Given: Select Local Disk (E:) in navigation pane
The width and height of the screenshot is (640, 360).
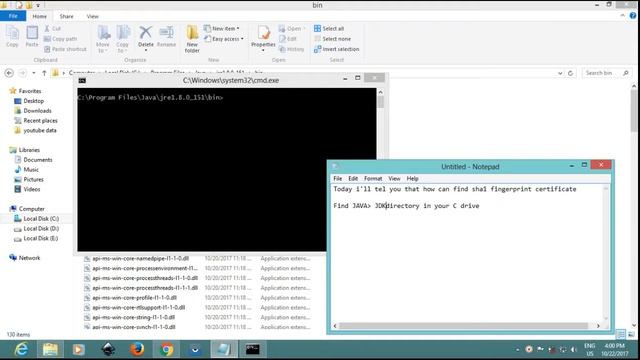Looking at the screenshot, I should pyautogui.click(x=36, y=238).
